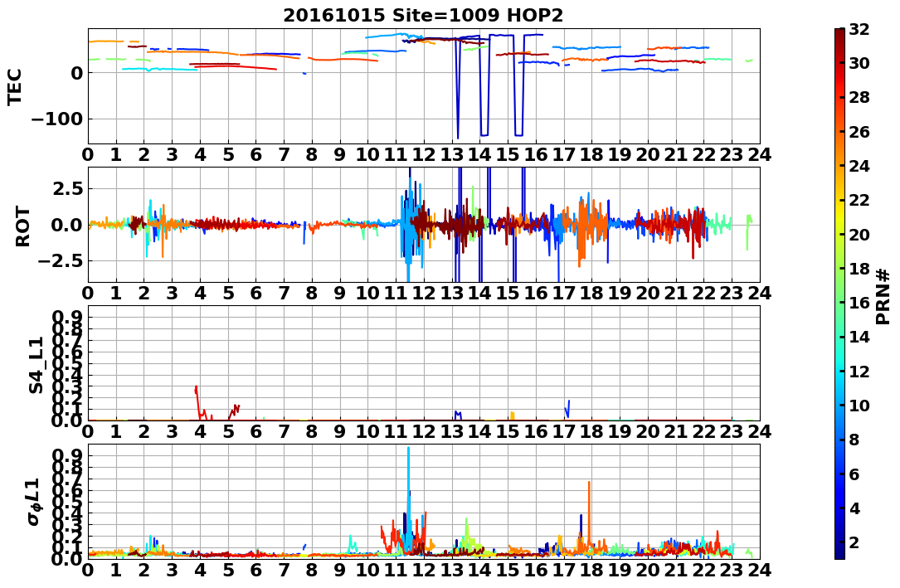Screen dimensions: 900x588
Task: Click the colorbar tick label 14
Action: point(858,338)
